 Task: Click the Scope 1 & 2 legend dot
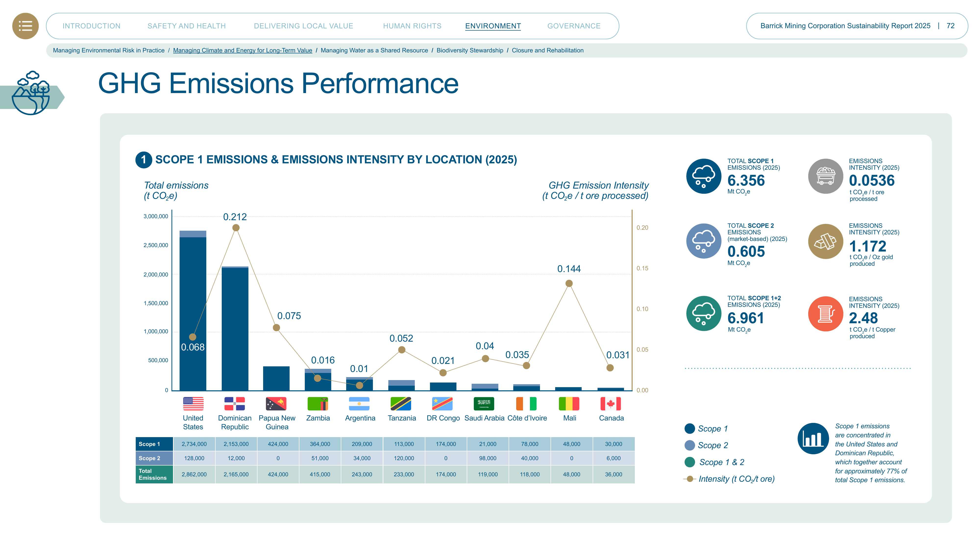coord(689,462)
